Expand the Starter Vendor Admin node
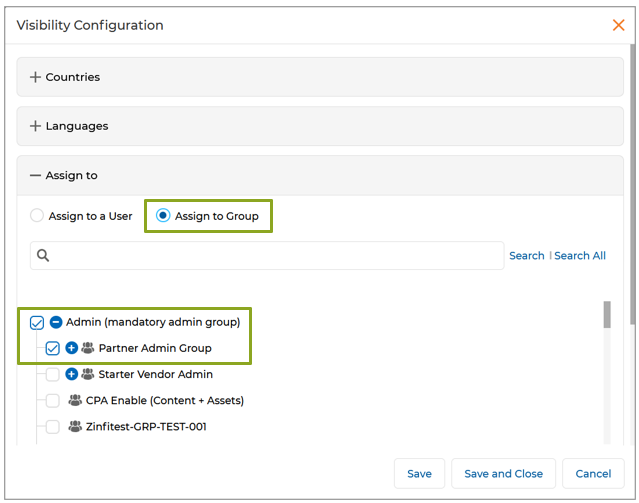 (x=71, y=374)
